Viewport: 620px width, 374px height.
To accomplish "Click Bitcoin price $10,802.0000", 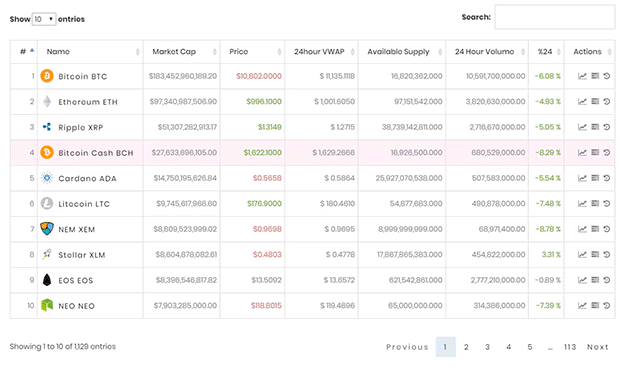I will (x=259, y=76).
